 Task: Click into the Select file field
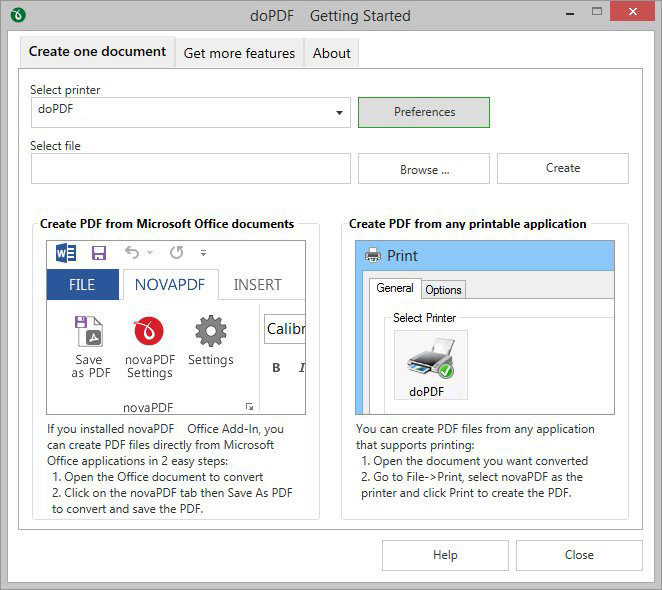pyautogui.click(x=191, y=169)
